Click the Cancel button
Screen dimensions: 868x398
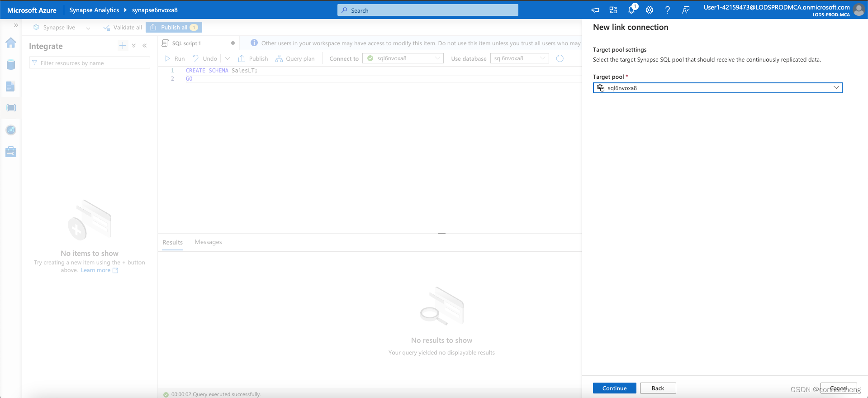pyautogui.click(x=839, y=388)
